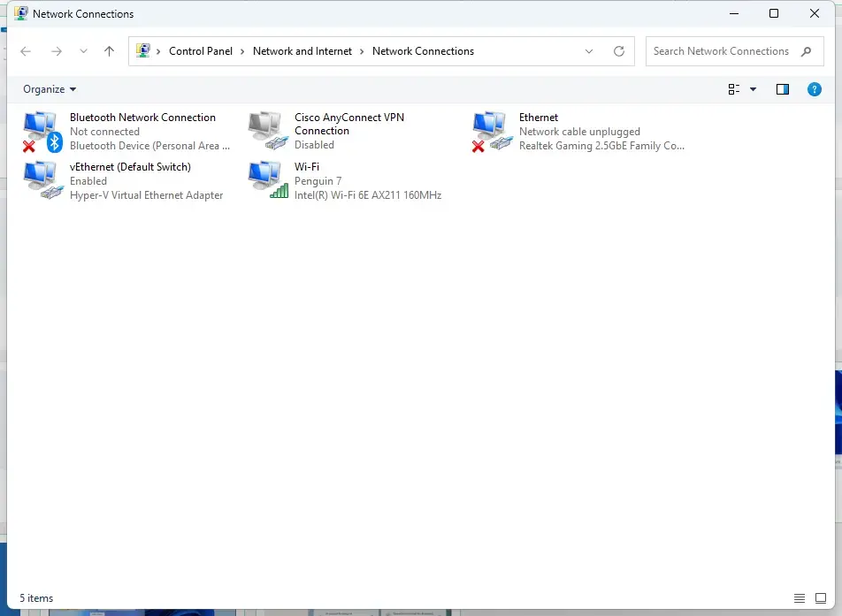Click the 'Enabled' status text

[x=88, y=181]
